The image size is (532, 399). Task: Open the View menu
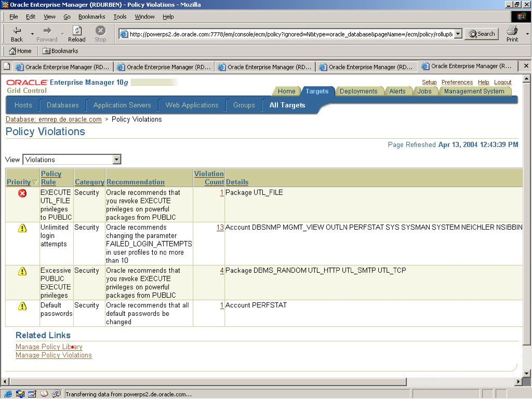pyautogui.click(x=49, y=17)
